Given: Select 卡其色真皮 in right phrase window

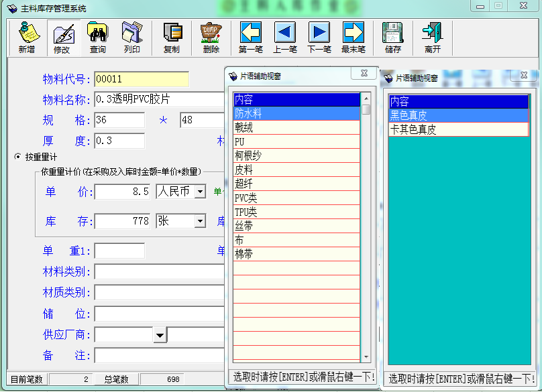Looking at the screenshot, I should pos(458,129).
